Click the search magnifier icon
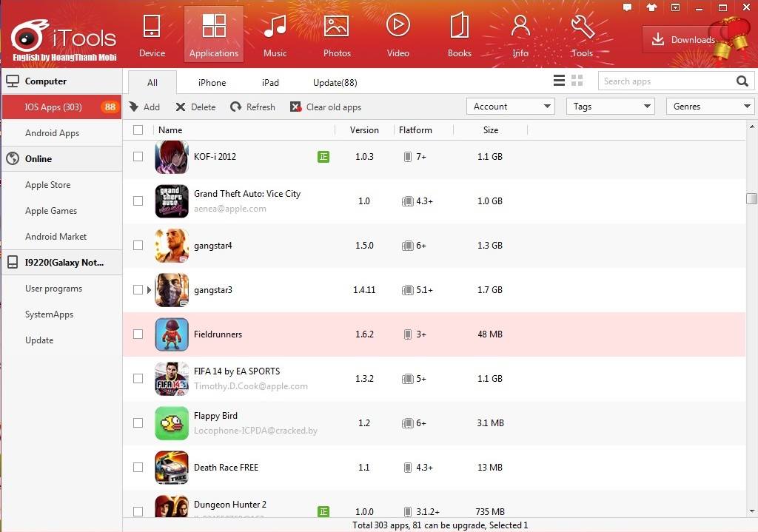Screen dimensions: 758x532 (742, 81)
